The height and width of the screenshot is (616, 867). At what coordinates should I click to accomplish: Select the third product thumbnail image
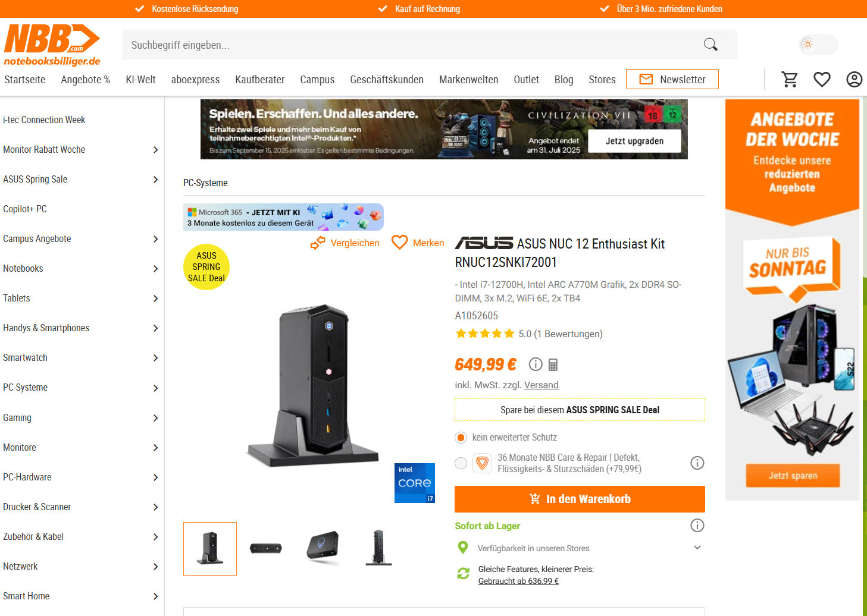point(323,549)
